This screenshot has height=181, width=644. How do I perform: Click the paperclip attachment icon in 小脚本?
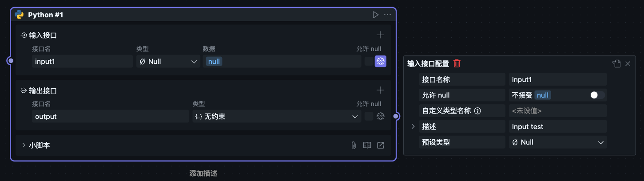click(354, 145)
